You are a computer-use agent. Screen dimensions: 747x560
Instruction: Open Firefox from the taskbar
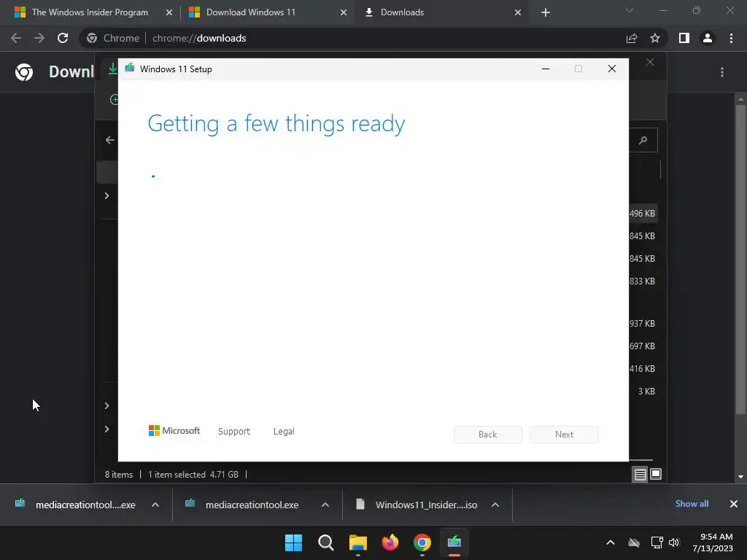tap(390, 542)
